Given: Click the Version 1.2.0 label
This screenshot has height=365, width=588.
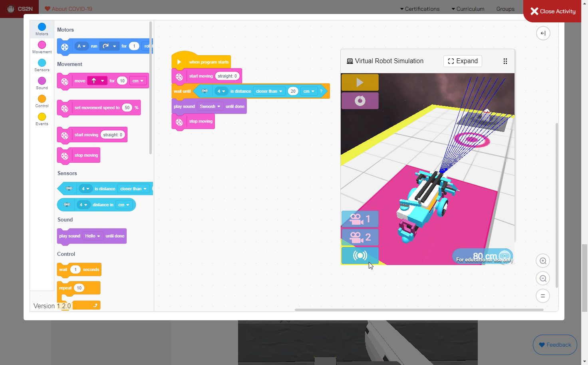Looking at the screenshot, I should click(52, 306).
